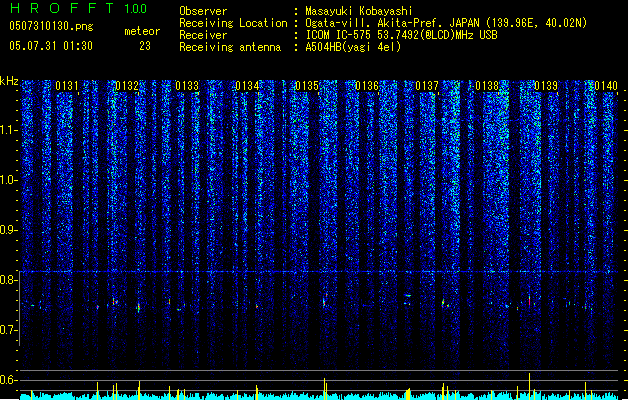Screen dimensions: 629x400
Task: Click the 'Receiving antenna' label
Action: (x=230, y=47)
